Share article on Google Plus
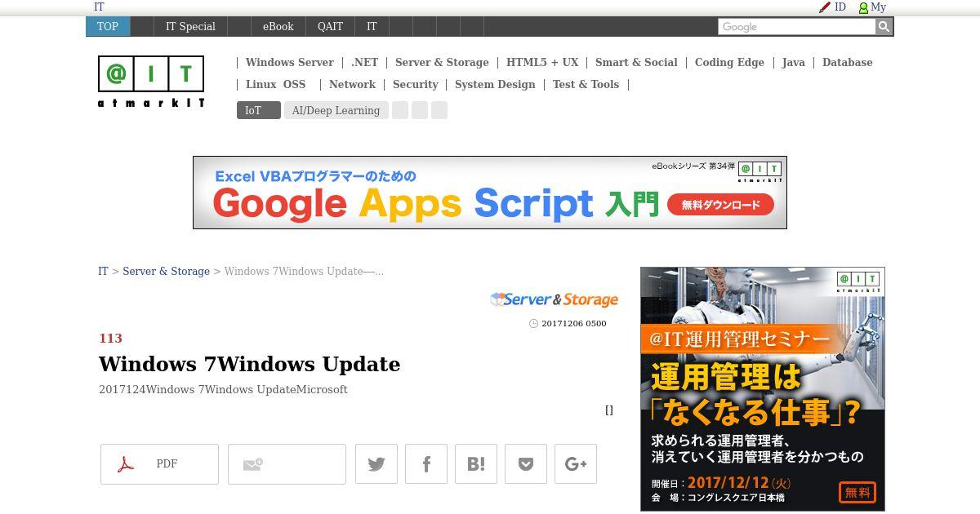The height and width of the screenshot is (514, 980). [576, 464]
